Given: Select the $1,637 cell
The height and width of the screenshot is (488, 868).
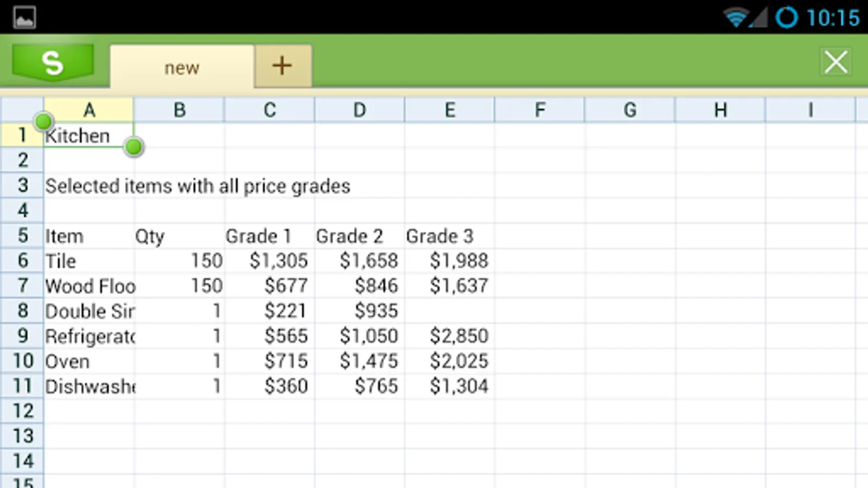Looking at the screenshot, I should click(450, 286).
